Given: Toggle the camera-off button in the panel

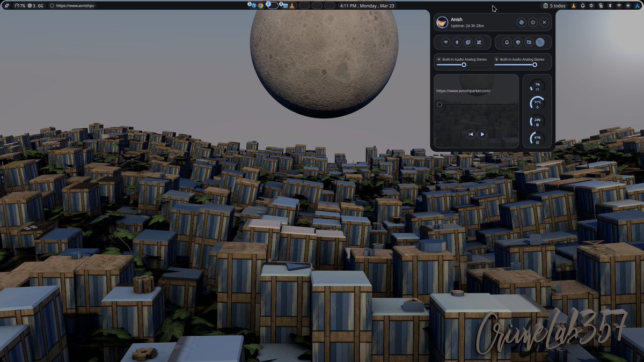Looking at the screenshot, I should coord(529,42).
